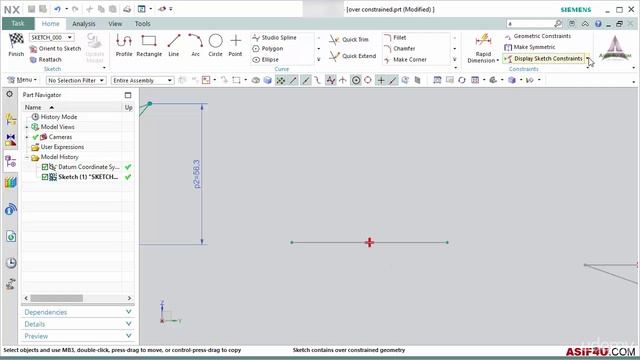The image size is (640, 360).
Task: Select the Line tool
Action: coord(173,45)
